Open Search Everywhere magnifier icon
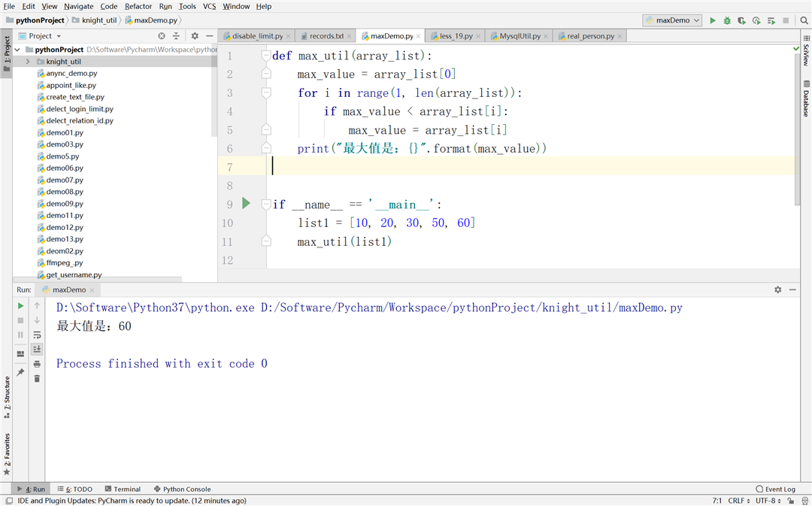 pos(804,21)
